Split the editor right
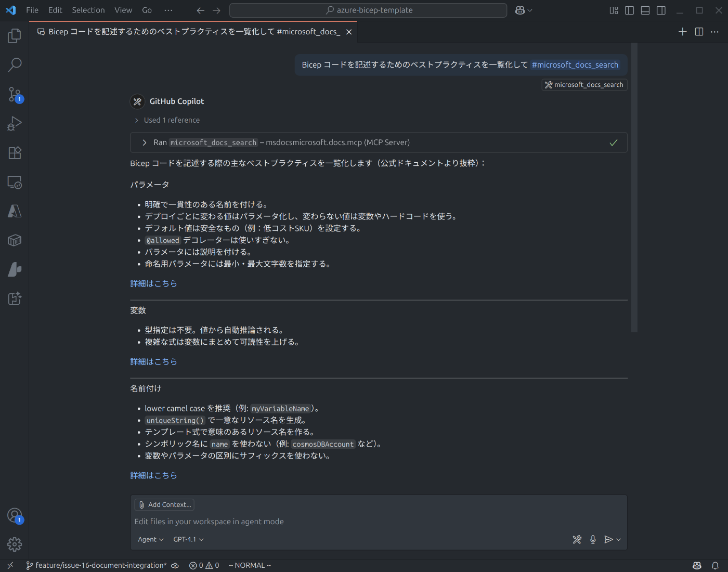The image size is (728, 572). point(699,32)
